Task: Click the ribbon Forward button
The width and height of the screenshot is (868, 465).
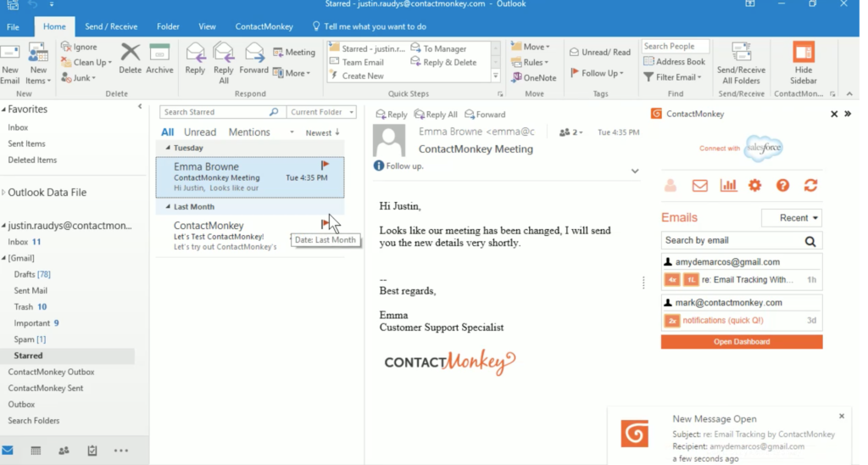Action: (x=253, y=59)
